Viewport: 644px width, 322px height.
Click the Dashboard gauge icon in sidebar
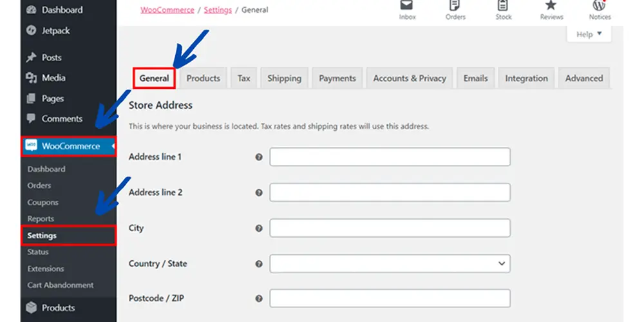click(31, 10)
